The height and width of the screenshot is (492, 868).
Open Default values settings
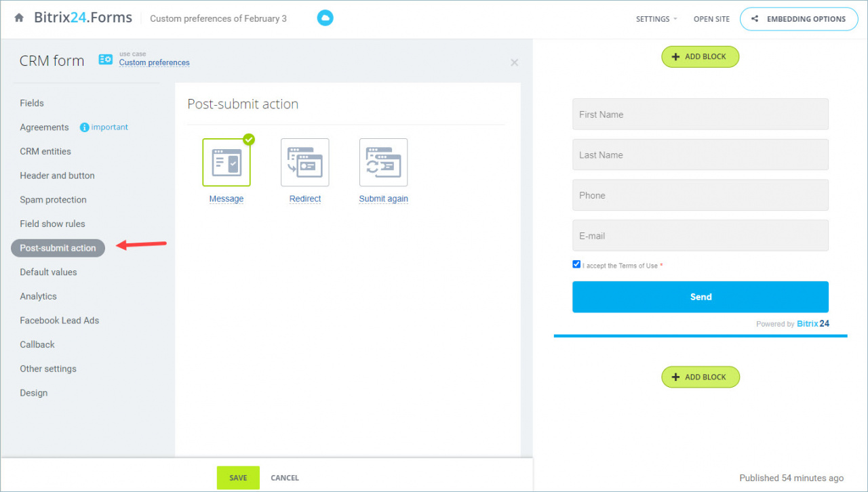[x=48, y=272]
